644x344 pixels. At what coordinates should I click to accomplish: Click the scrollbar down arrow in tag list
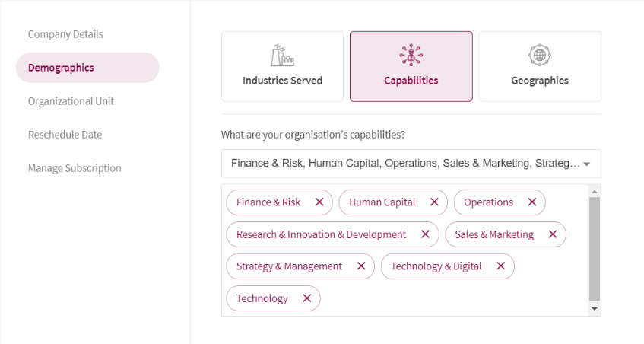595,309
